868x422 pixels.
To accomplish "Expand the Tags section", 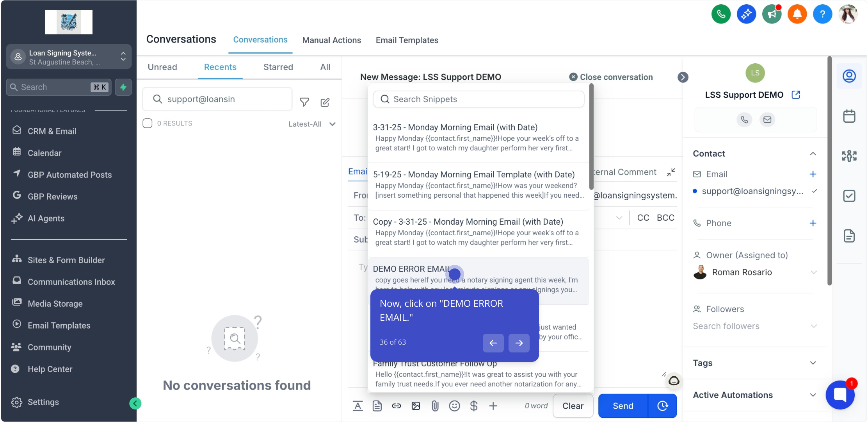I will (813, 363).
